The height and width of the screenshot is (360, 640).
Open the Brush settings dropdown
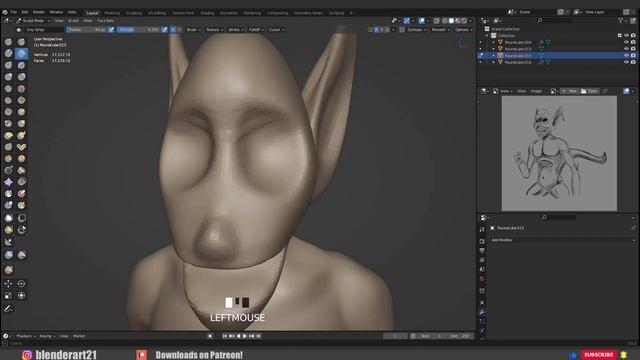(x=193, y=29)
